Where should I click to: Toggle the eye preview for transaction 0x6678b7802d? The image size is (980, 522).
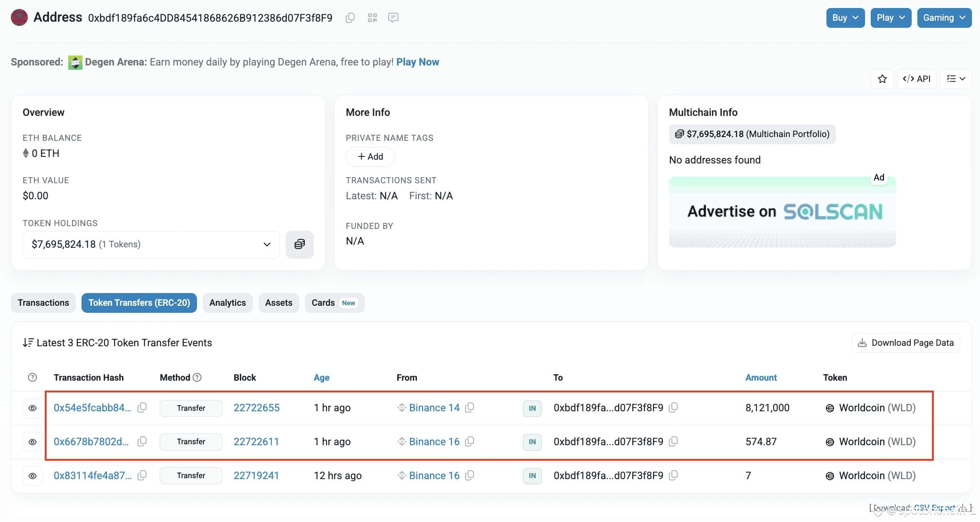33,442
